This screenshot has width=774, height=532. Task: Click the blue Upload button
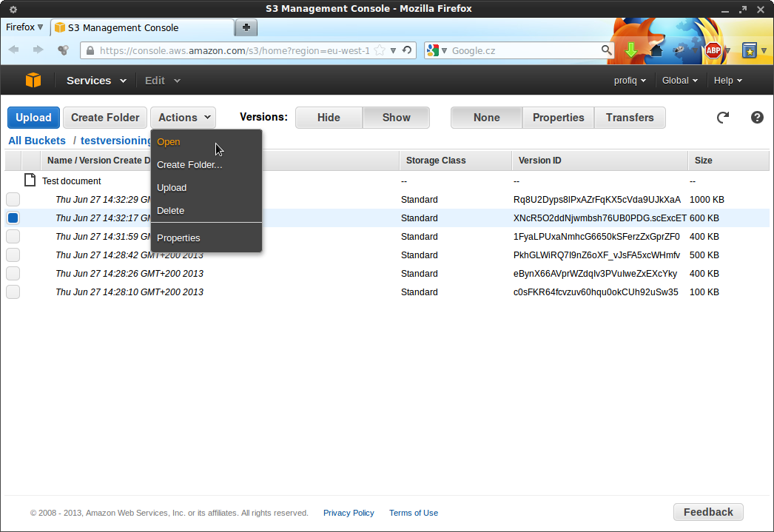33,118
